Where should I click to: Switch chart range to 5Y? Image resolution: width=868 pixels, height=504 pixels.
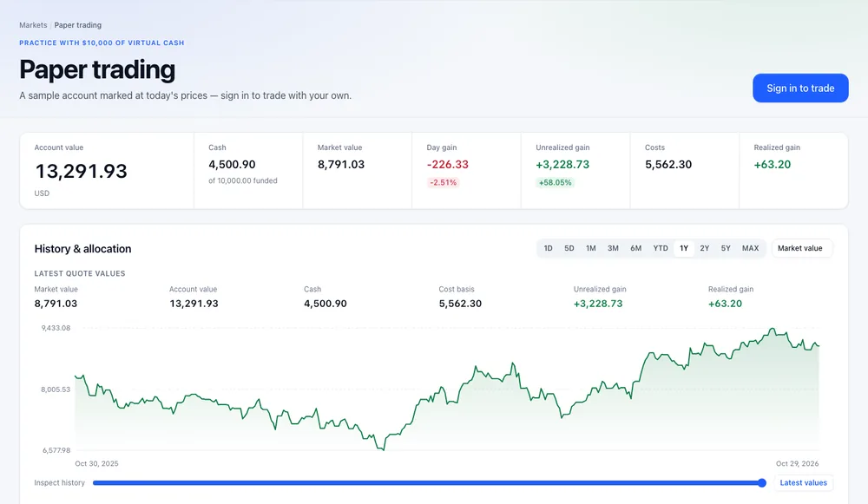click(726, 248)
